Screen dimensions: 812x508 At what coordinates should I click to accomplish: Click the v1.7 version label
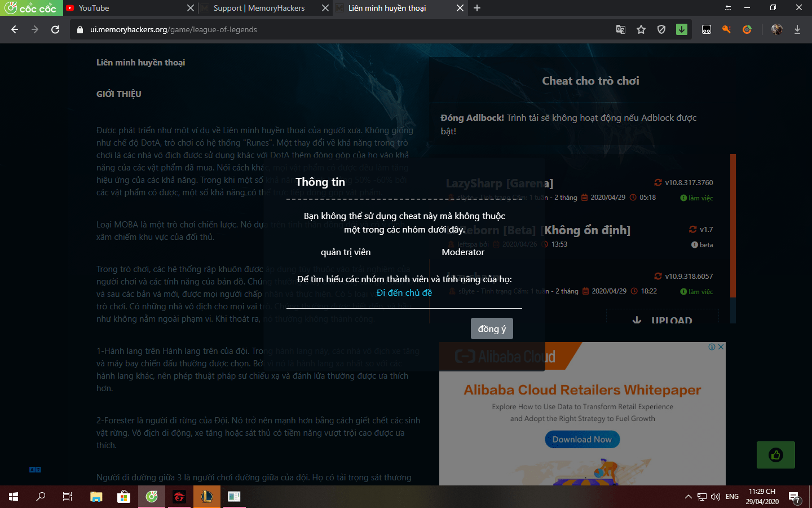coord(706,229)
